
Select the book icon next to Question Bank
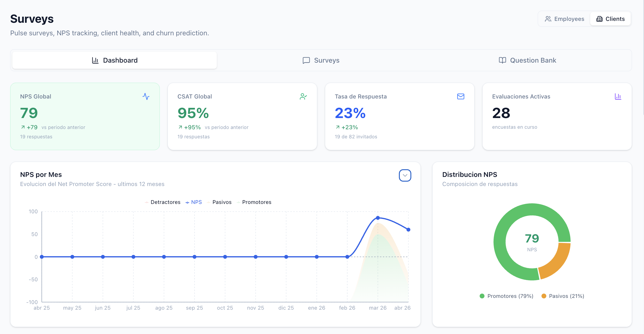point(502,60)
